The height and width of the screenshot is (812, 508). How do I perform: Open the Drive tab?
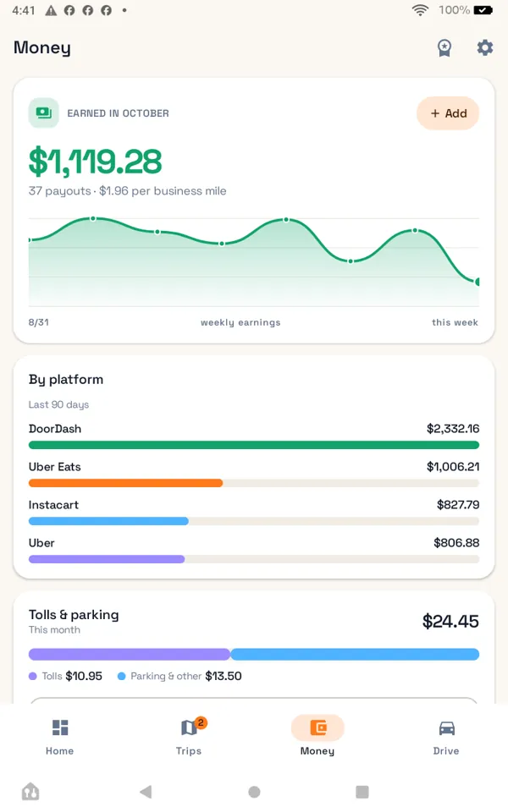(446, 737)
